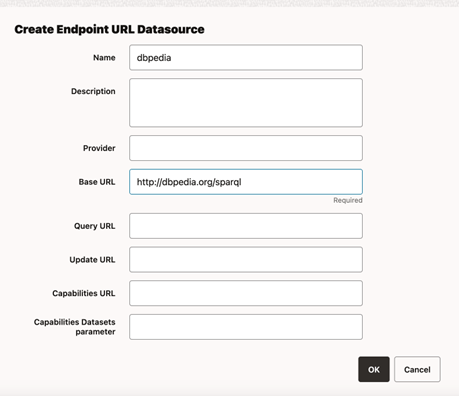The height and width of the screenshot is (396, 459).
Task: Click the Required hint below Base URL
Action: (x=348, y=200)
